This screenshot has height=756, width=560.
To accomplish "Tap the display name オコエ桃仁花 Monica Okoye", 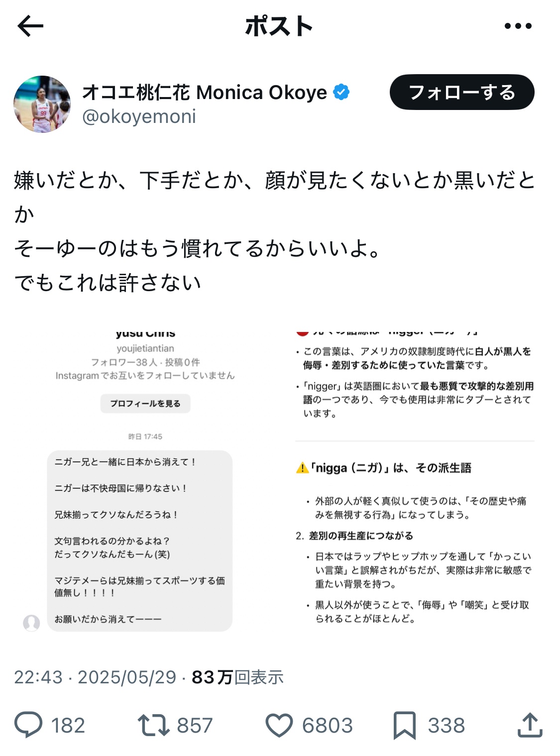I will pyautogui.click(x=205, y=93).
